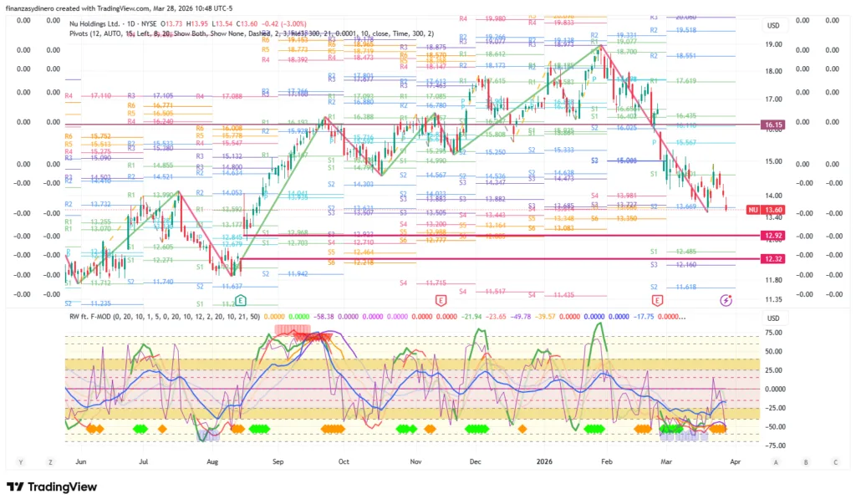Click the TradingView logo
856x504 pixels.
(52, 486)
